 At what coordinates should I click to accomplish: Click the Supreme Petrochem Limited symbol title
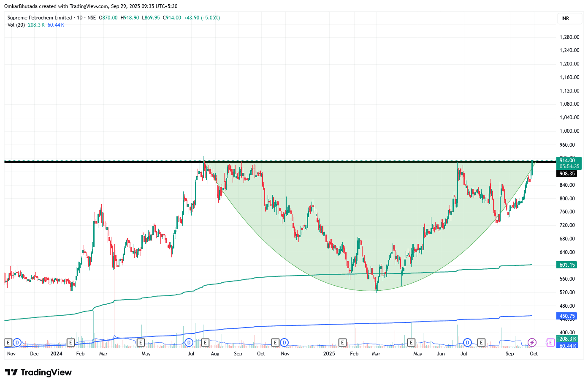[x=40, y=18]
